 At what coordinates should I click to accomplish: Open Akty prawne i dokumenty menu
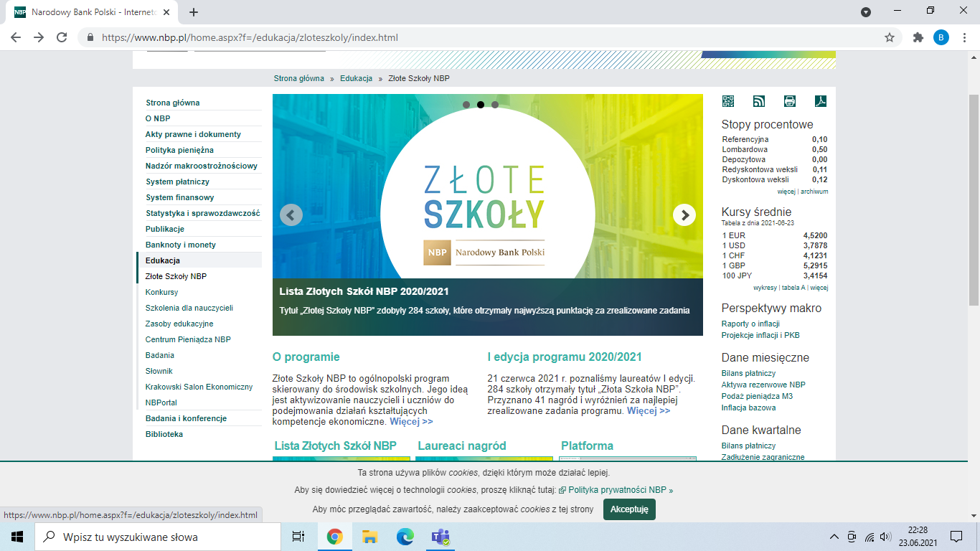click(x=193, y=134)
